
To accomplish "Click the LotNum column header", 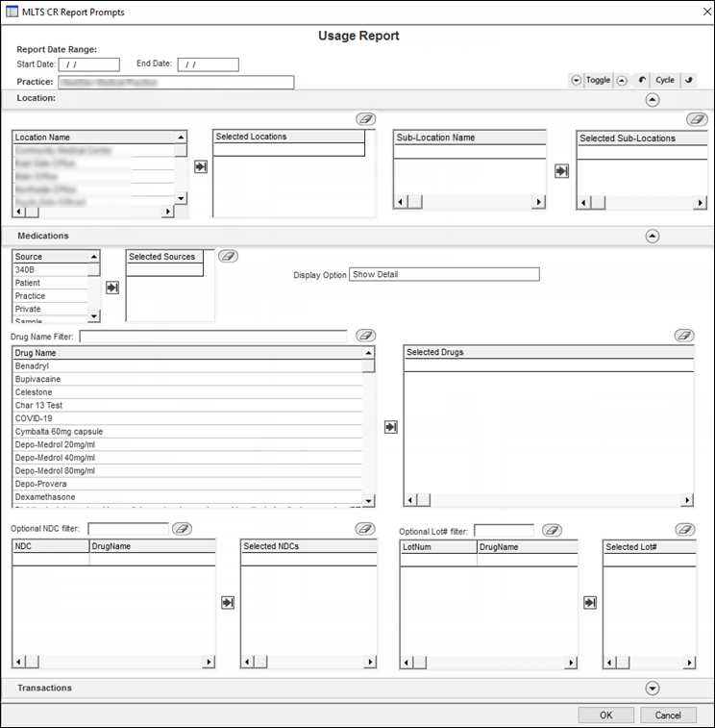I will [x=438, y=547].
